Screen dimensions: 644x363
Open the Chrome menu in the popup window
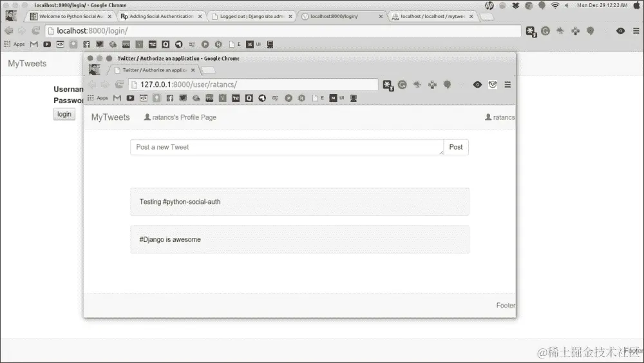507,84
